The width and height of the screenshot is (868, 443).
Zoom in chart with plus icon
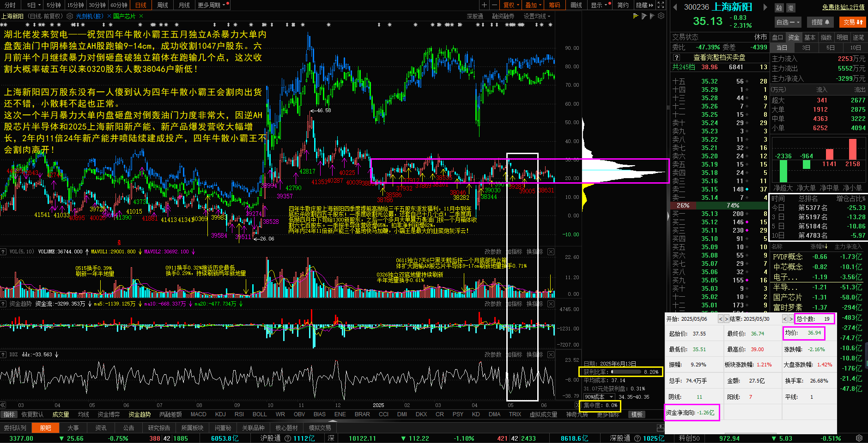(484, 5)
